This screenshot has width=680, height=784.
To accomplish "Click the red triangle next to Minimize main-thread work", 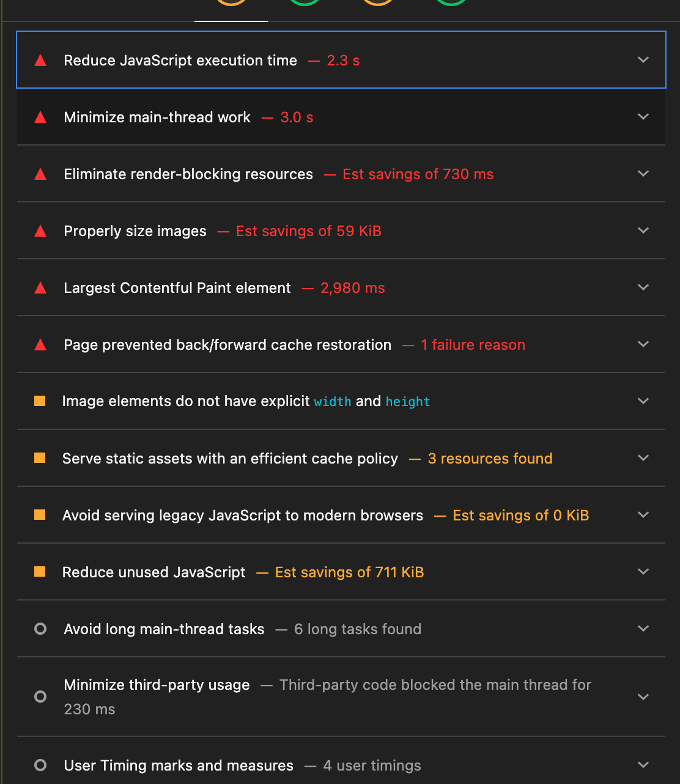I will click(x=40, y=117).
